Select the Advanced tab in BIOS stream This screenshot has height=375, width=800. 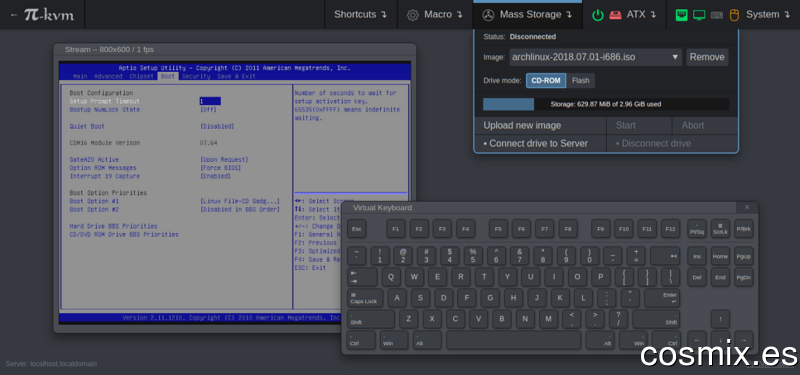point(108,76)
